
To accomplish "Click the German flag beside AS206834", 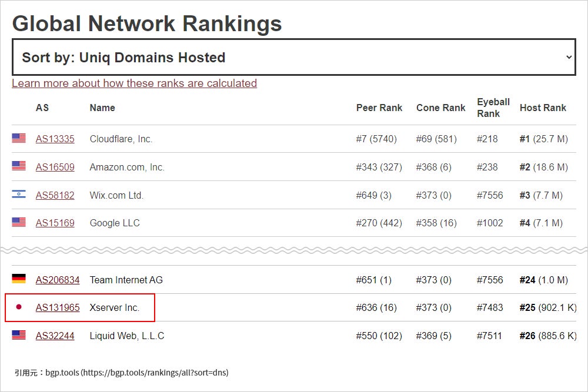I will 19,279.
